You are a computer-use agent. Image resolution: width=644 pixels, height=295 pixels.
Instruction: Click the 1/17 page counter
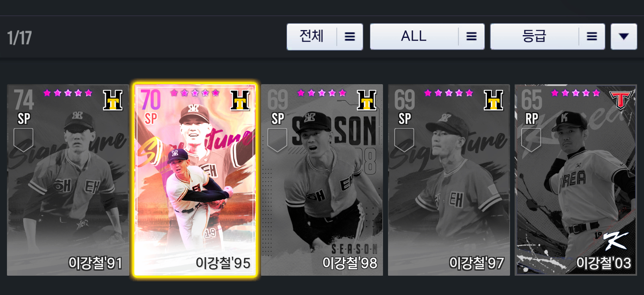(x=19, y=38)
